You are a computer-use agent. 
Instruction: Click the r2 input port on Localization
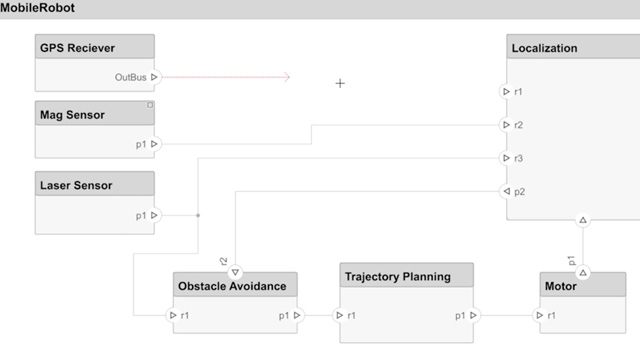(x=506, y=125)
